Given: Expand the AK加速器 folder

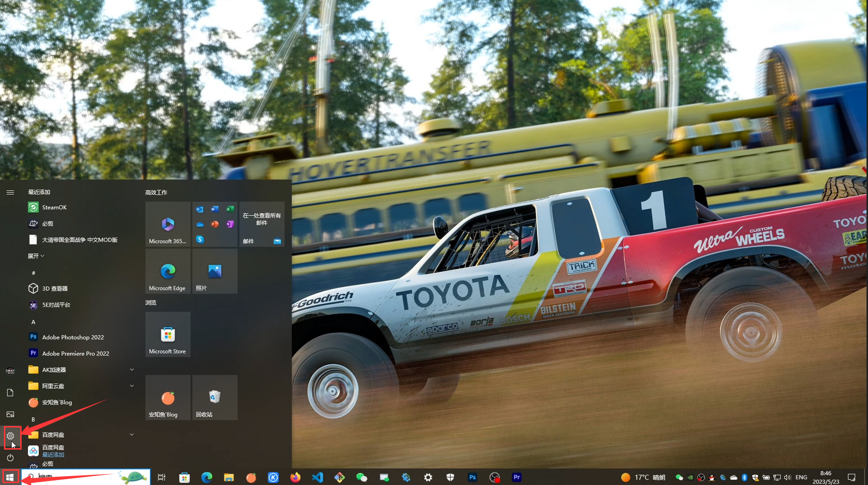Looking at the screenshot, I should (x=131, y=370).
